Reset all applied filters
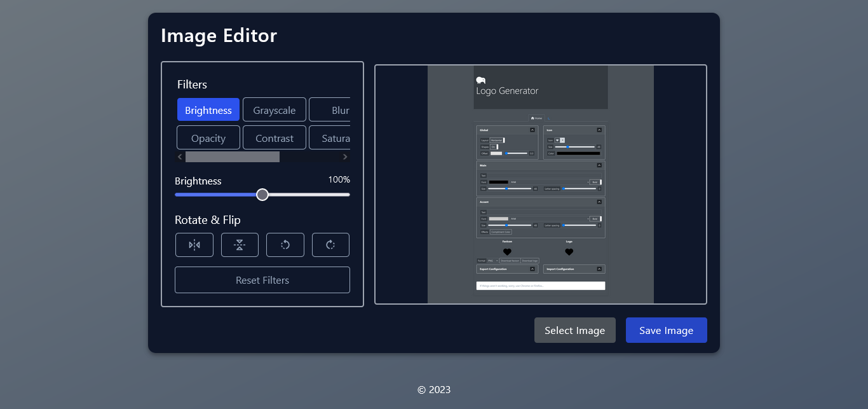Screen dimensions: 868x409 pos(262,280)
